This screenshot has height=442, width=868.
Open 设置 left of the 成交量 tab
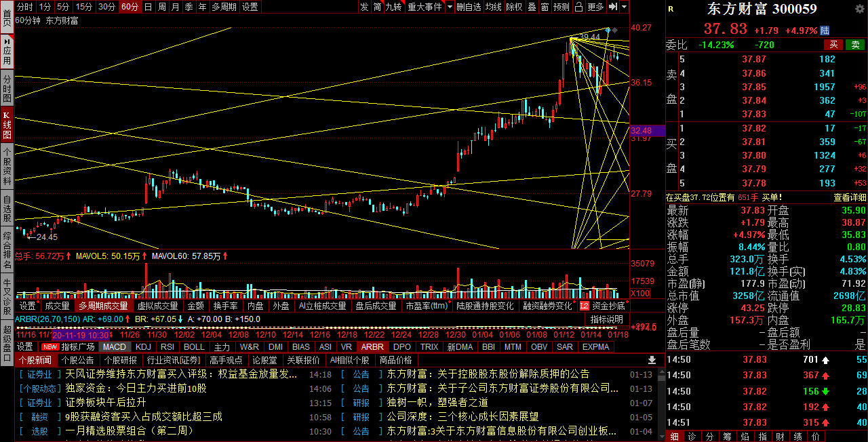(28, 306)
